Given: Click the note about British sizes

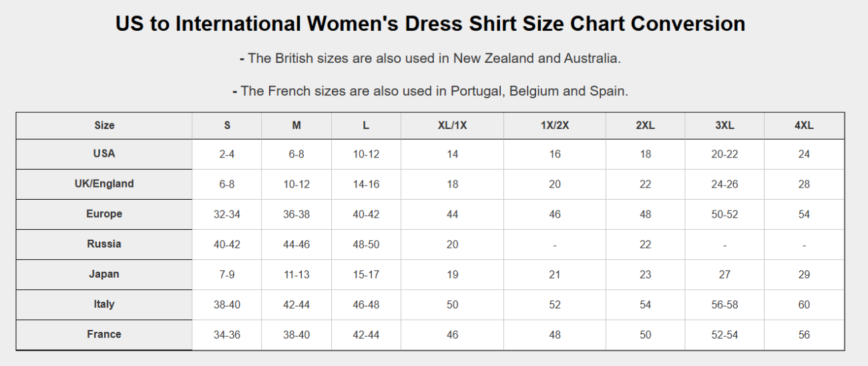Looking at the screenshot, I should click(430, 58).
